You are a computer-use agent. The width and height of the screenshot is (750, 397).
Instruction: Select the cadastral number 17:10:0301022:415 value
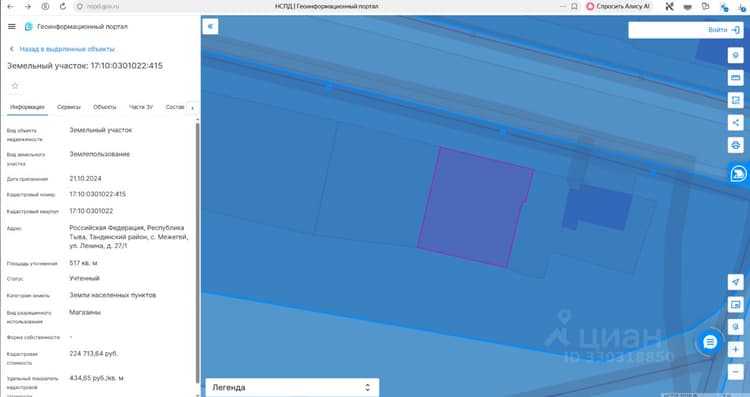(98, 194)
